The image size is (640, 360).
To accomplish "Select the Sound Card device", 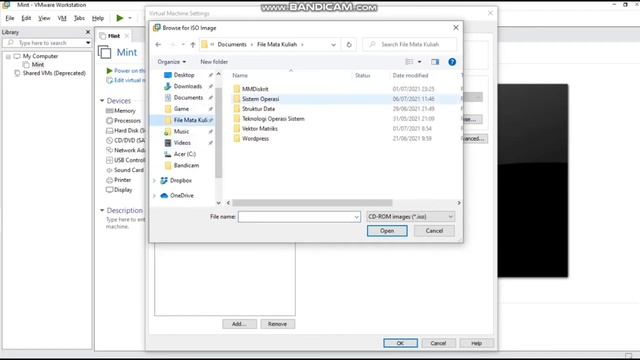I will [125, 170].
